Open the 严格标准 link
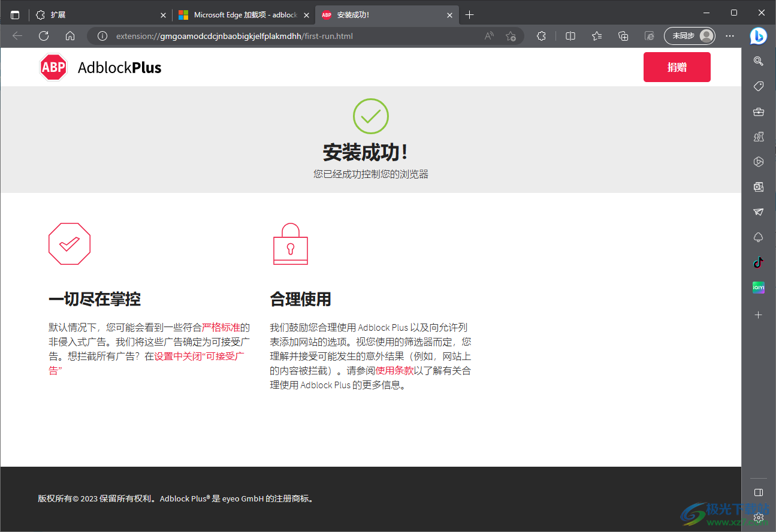This screenshot has width=776, height=532. tap(221, 327)
